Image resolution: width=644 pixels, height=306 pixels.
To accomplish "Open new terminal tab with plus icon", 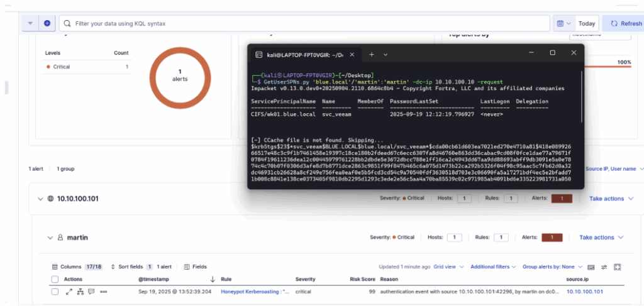I will (x=371, y=55).
